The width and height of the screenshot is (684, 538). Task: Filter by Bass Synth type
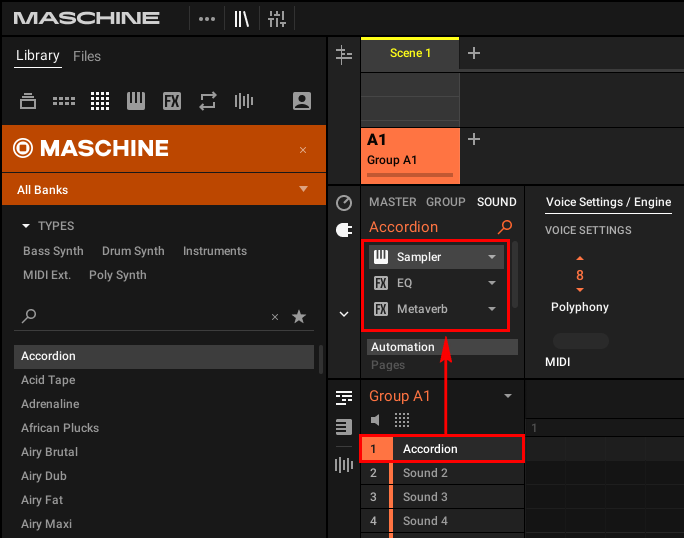(53, 251)
